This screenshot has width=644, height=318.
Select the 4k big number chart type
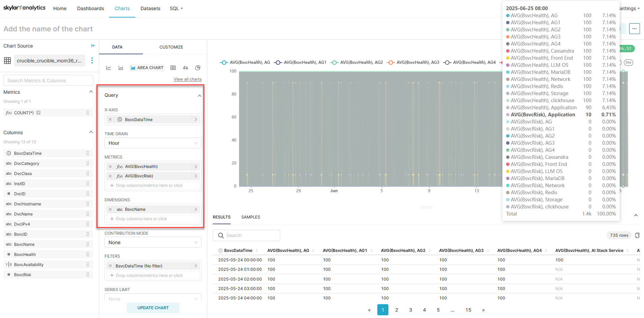(x=185, y=68)
